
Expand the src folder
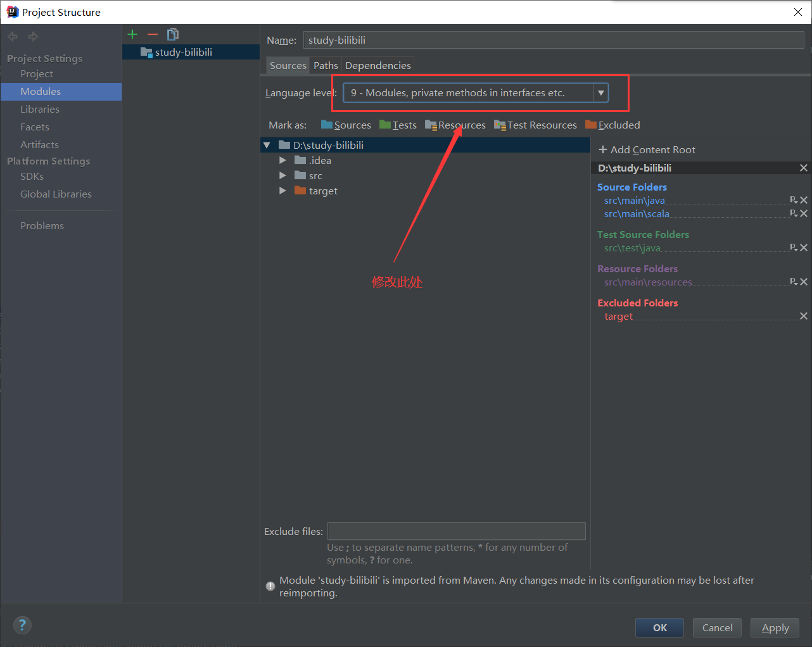(x=282, y=175)
